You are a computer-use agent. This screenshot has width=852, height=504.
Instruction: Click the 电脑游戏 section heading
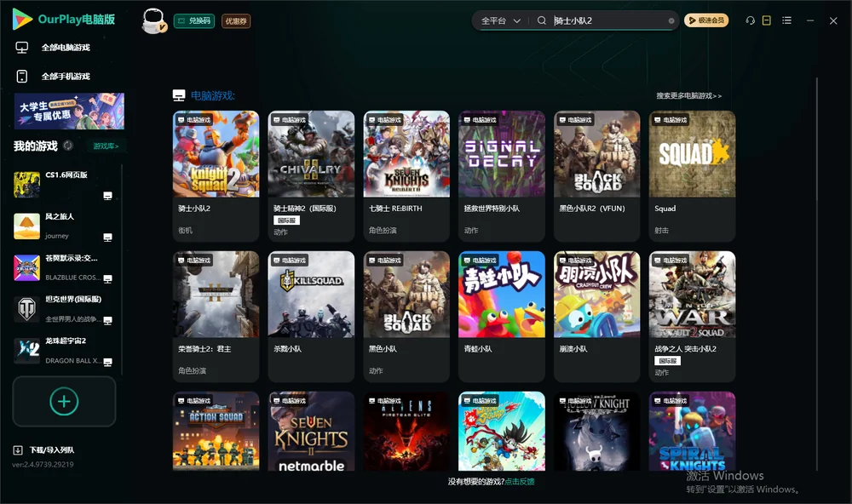point(212,95)
